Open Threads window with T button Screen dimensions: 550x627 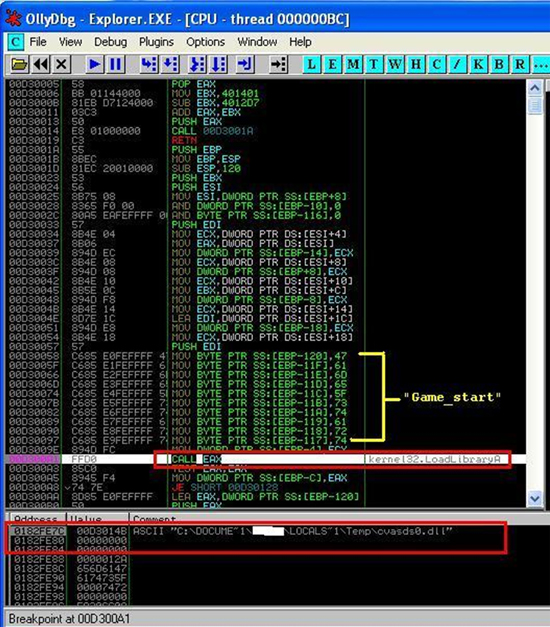pos(374,64)
